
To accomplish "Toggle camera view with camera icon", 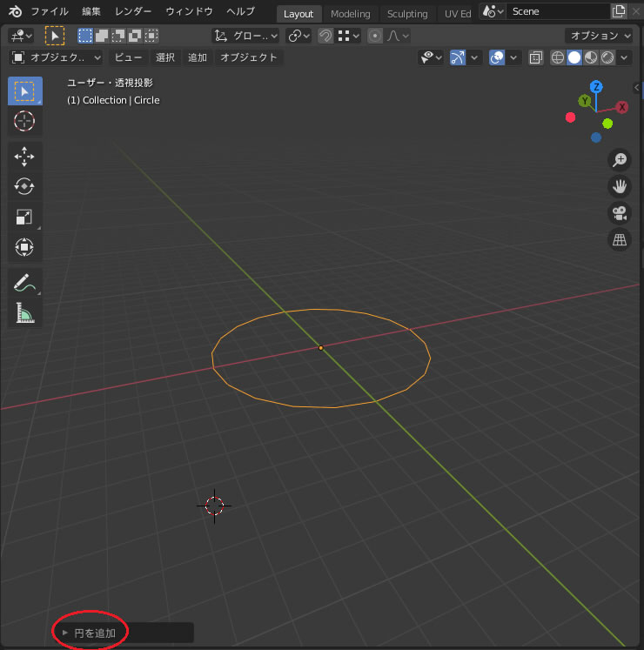I will [x=619, y=213].
